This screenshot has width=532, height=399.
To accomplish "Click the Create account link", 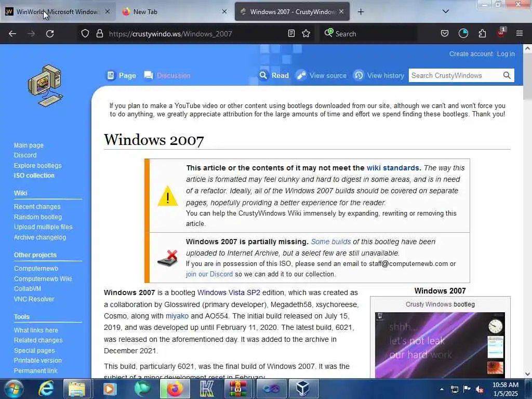I will (x=471, y=54).
